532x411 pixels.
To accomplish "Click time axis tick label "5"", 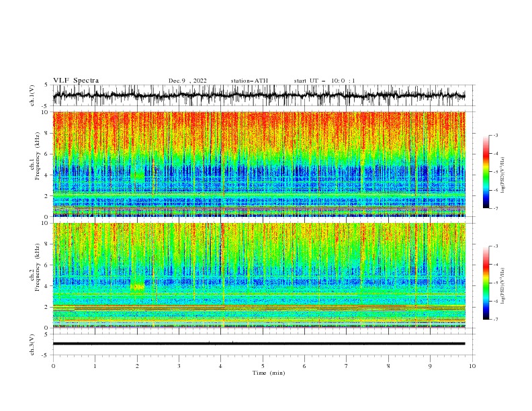I will 263,366.
